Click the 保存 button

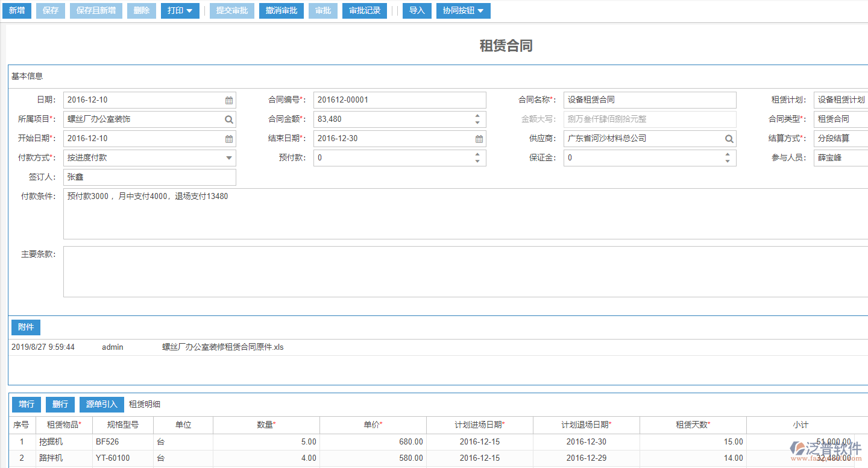(50, 10)
